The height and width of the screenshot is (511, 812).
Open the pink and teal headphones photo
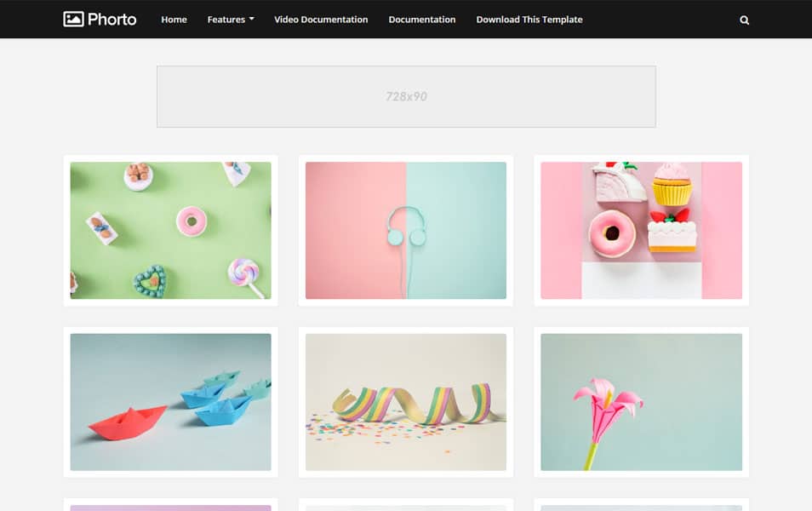tap(406, 230)
